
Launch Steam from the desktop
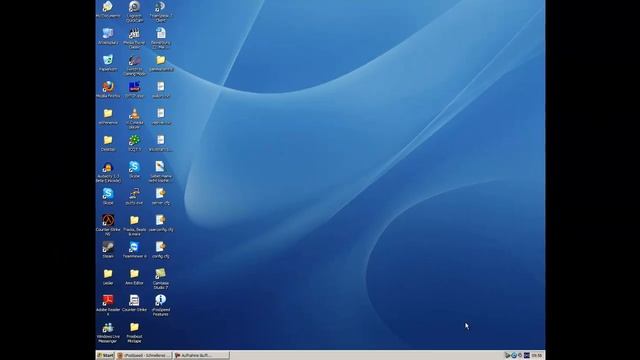pyautogui.click(x=108, y=247)
